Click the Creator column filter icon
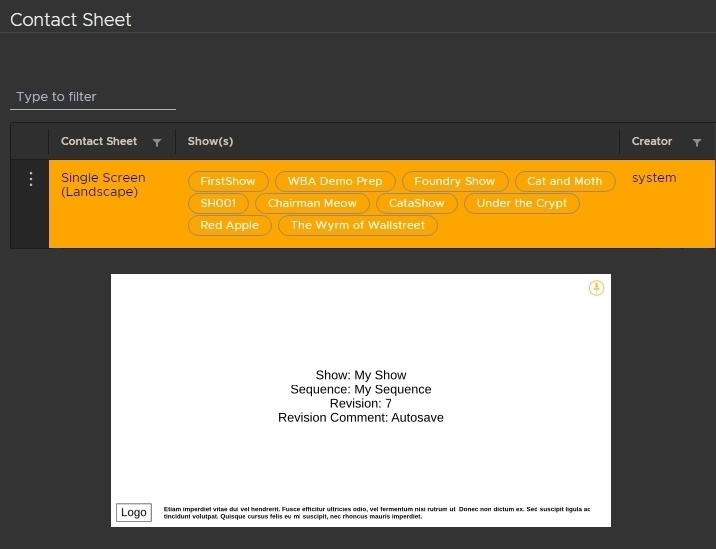This screenshot has width=716, height=549. [697, 142]
